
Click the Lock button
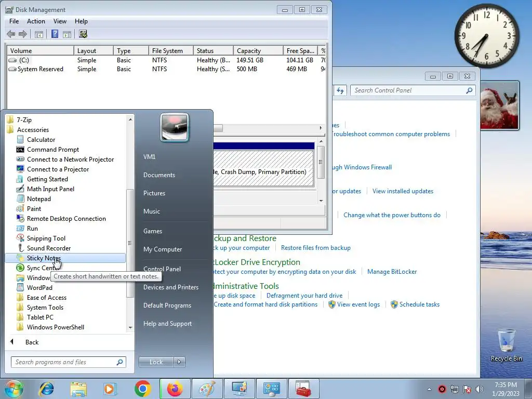pyautogui.click(x=156, y=362)
